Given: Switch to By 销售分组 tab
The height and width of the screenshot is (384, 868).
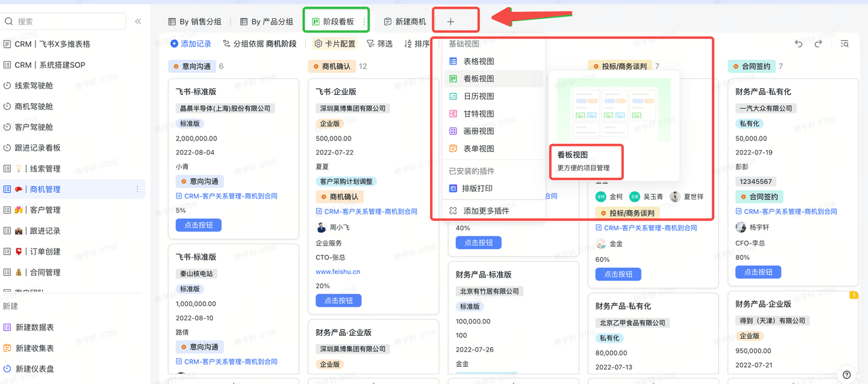Looking at the screenshot, I should click(x=195, y=22).
